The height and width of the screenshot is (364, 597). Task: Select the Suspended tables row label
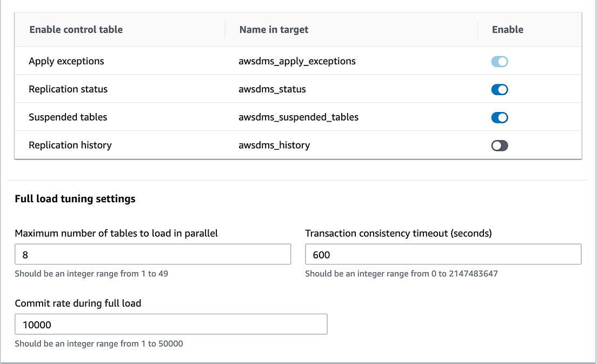(68, 117)
